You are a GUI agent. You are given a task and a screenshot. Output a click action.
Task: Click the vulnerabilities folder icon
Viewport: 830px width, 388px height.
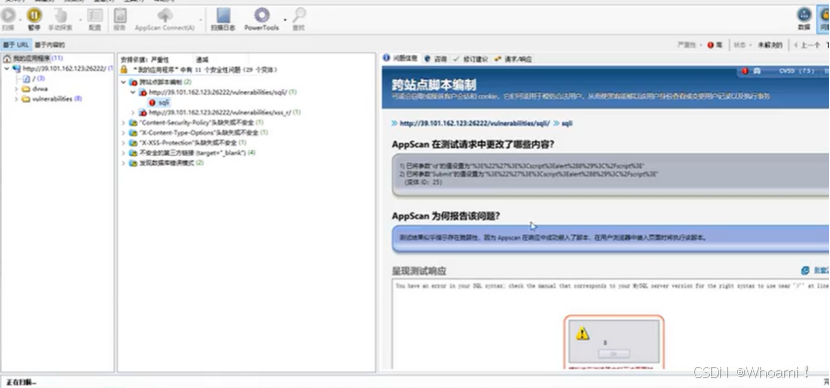tap(26, 99)
